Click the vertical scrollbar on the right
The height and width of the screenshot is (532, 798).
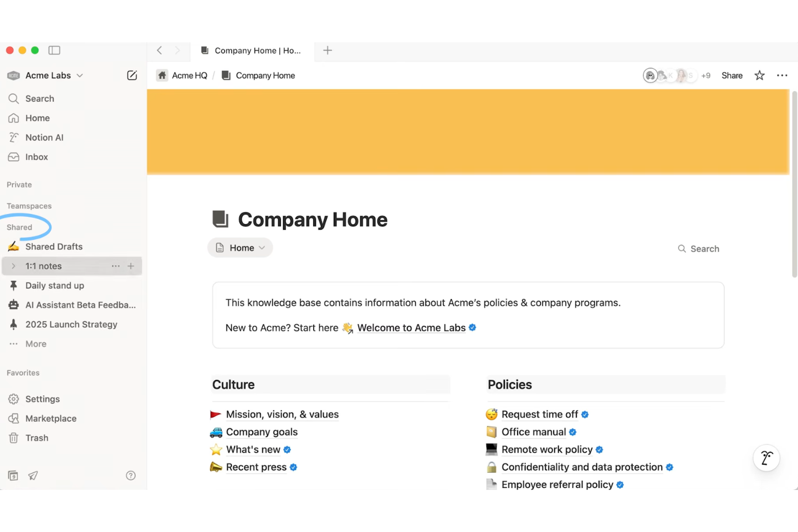click(794, 184)
